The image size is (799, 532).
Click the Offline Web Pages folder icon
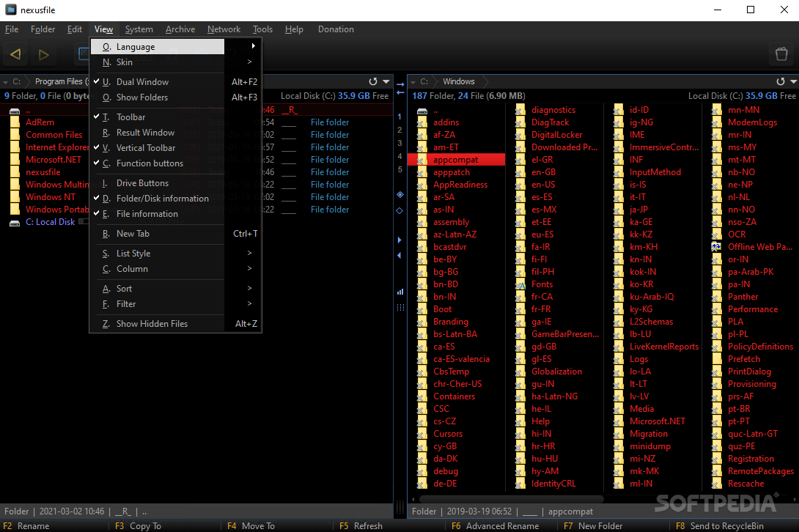[x=716, y=247]
